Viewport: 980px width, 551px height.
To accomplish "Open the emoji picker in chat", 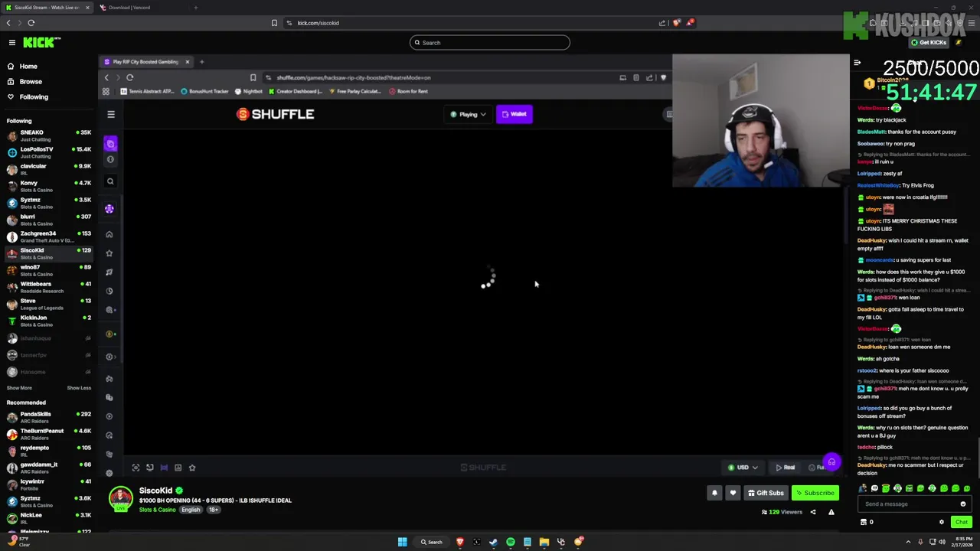I will click(x=963, y=504).
